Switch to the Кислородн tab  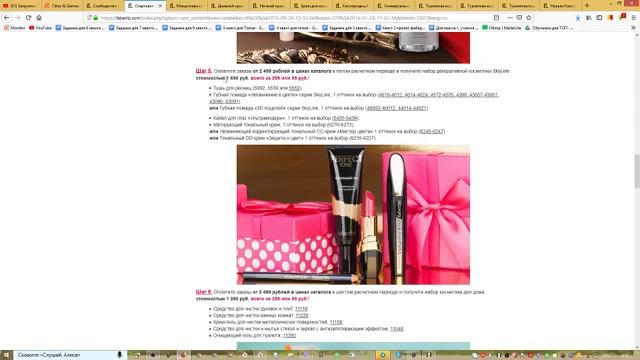(353, 6)
